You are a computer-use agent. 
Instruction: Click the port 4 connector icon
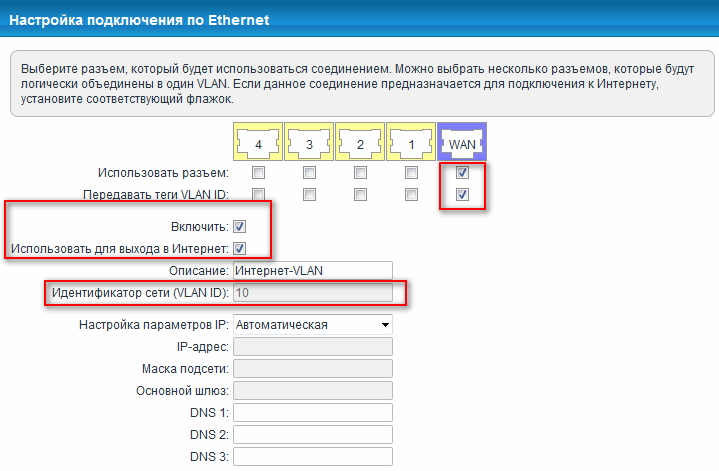point(257,144)
